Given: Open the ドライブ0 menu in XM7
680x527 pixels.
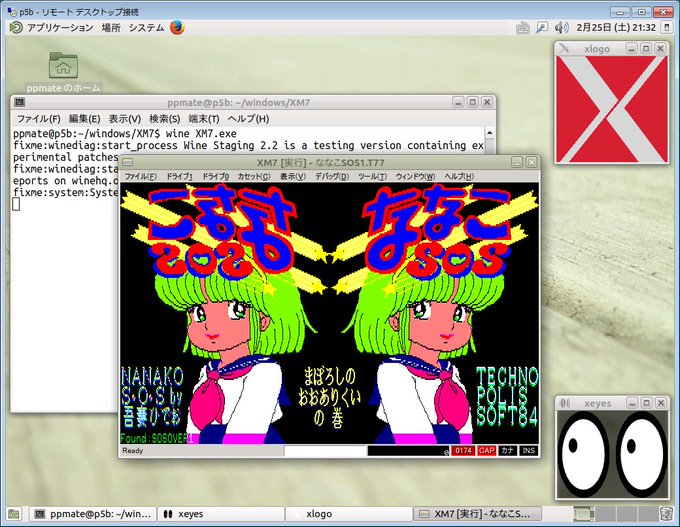Looking at the screenshot, I should (x=216, y=177).
